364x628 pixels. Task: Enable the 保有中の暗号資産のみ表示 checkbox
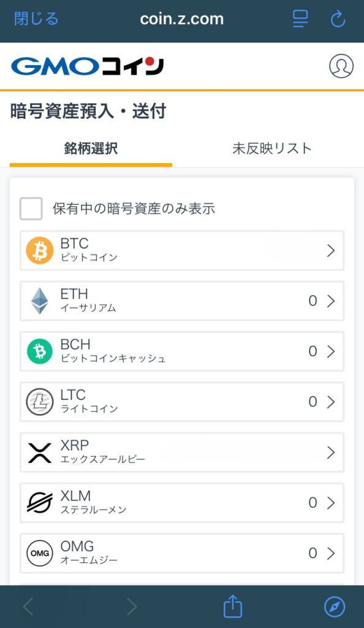[31, 209]
